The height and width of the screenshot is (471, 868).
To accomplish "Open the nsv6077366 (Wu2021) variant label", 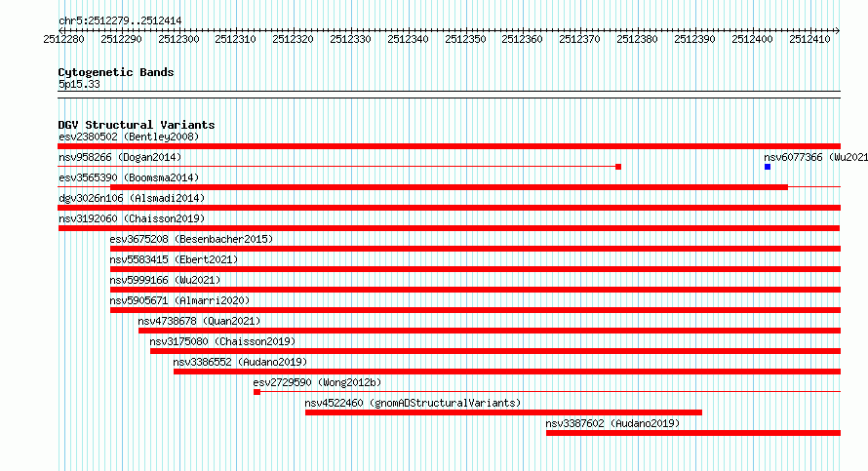I will [x=815, y=157].
